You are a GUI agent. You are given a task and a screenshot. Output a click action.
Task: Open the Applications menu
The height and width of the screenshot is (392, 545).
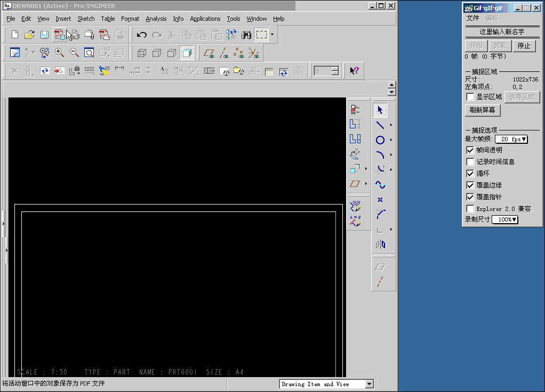click(205, 19)
